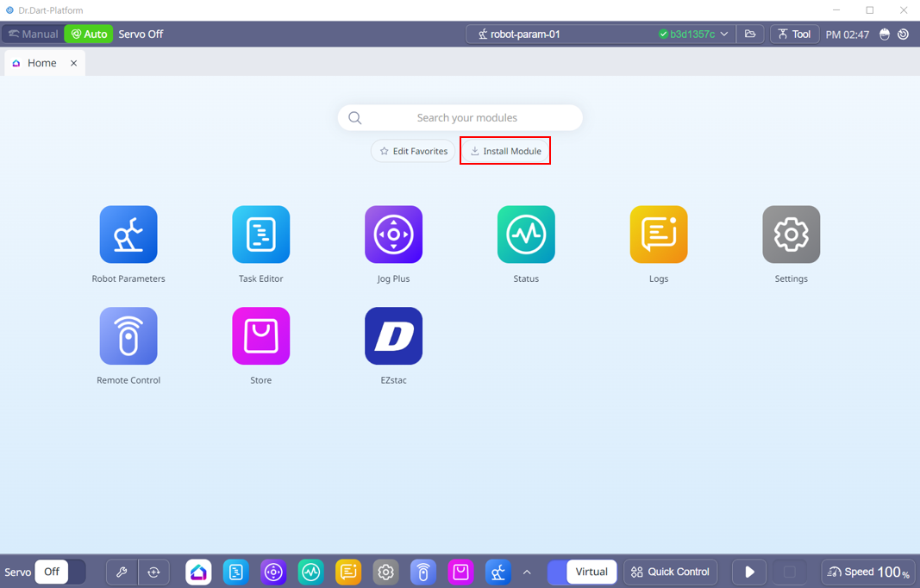This screenshot has height=588, width=920.
Task: Launch the EZstac module
Action: point(393,336)
